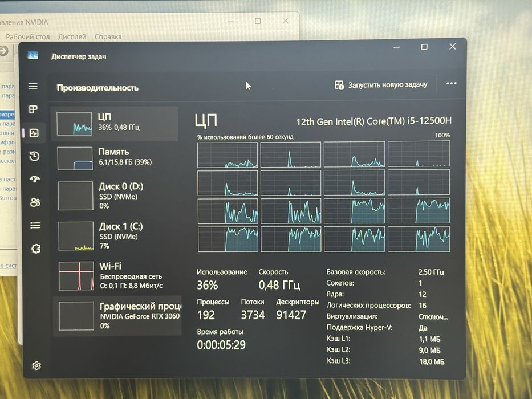
Task: Open Startup apps speedometer icon
Action: tap(35, 179)
